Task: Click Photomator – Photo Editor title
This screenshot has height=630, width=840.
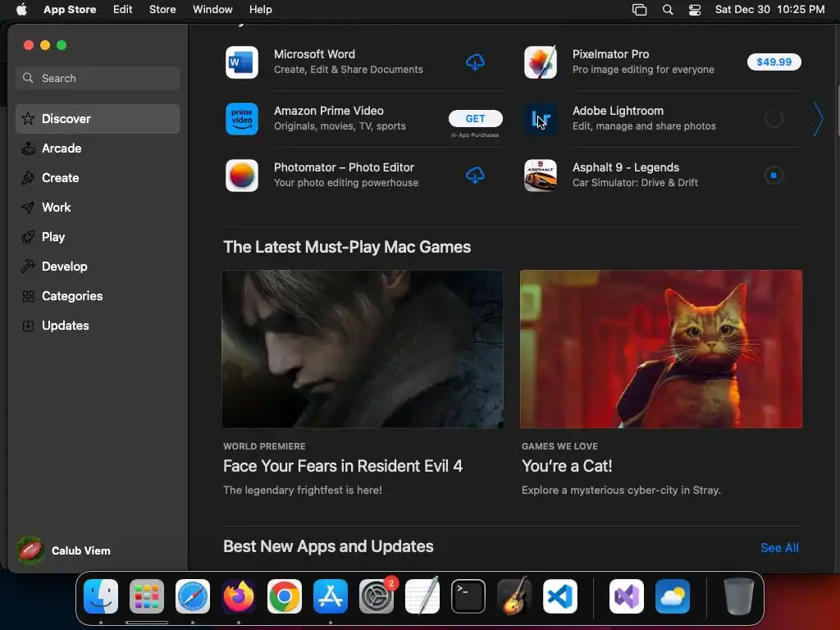Action: [x=344, y=167]
